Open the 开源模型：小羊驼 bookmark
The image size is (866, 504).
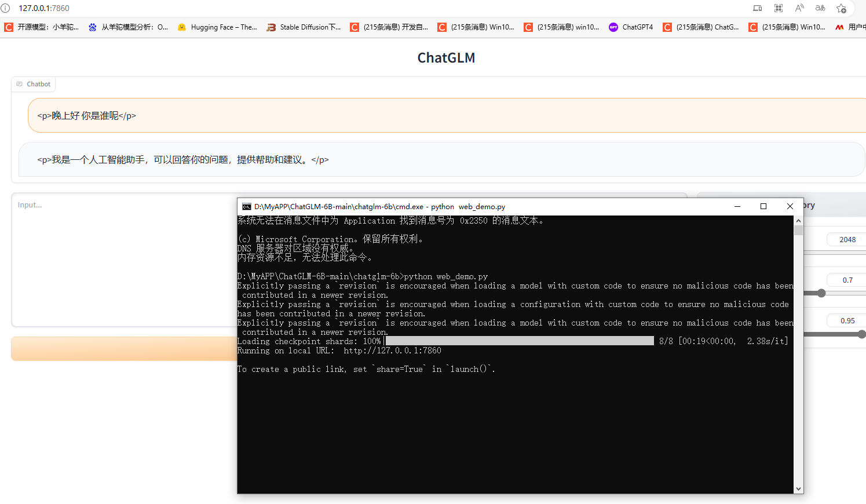(x=41, y=27)
